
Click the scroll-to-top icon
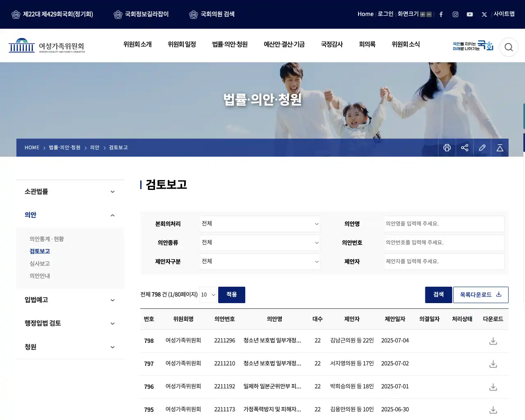pyautogui.click(x=500, y=148)
